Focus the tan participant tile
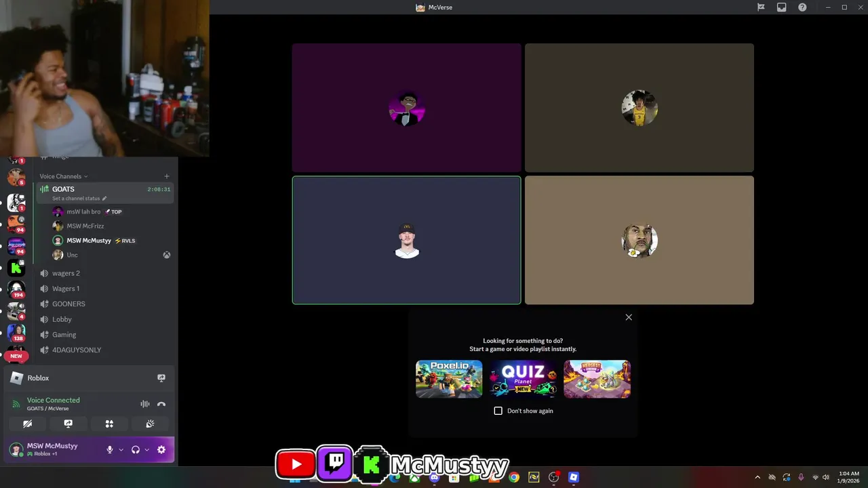The image size is (868, 488). [639, 240]
